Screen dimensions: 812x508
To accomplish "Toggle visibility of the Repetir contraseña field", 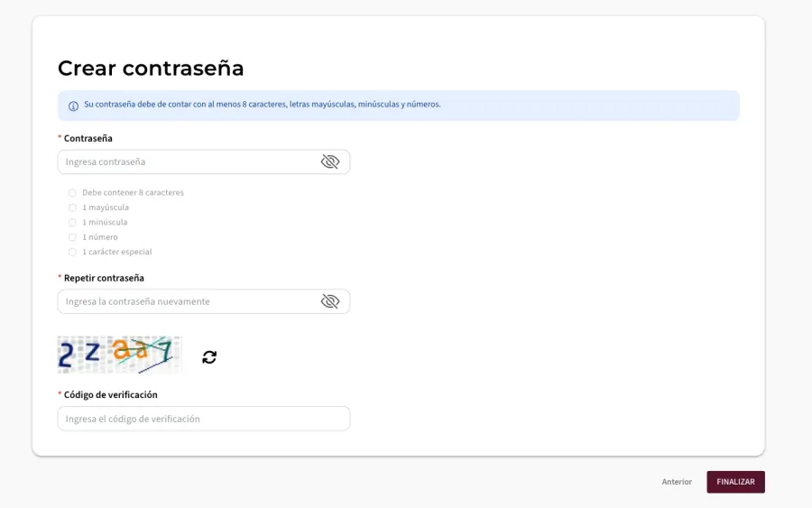I will (330, 301).
